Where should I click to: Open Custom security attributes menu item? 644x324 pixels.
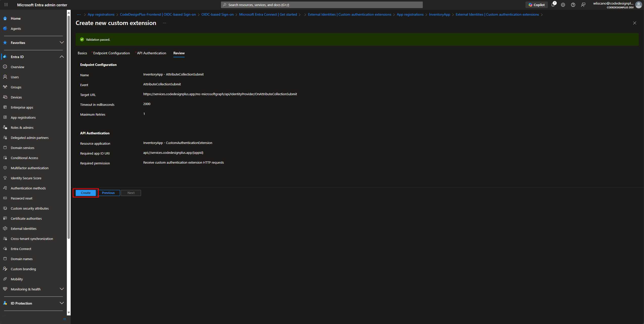click(x=30, y=208)
